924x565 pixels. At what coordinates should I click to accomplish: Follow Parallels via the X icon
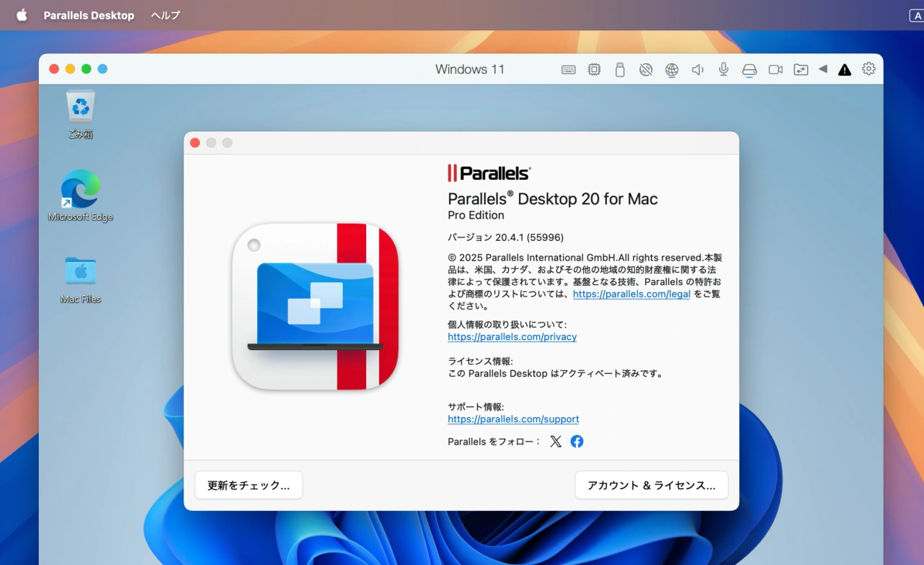pos(556,441)
